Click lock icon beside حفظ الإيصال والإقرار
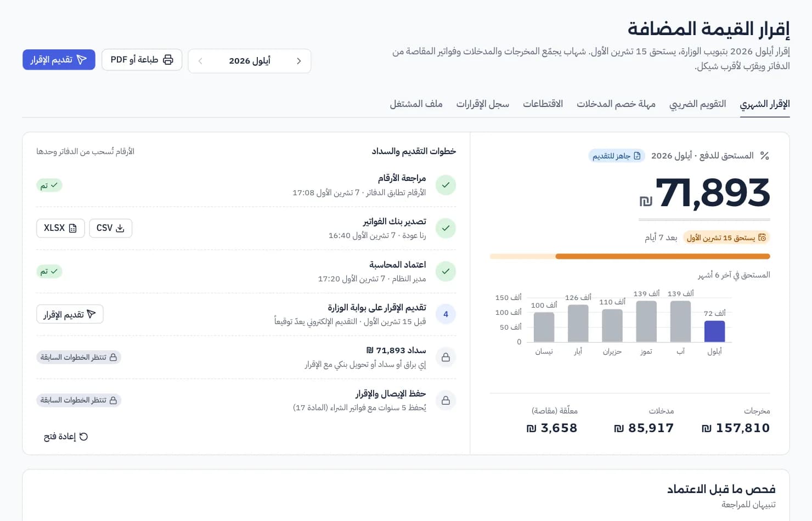Screen dimensions: 812x521 446,400
